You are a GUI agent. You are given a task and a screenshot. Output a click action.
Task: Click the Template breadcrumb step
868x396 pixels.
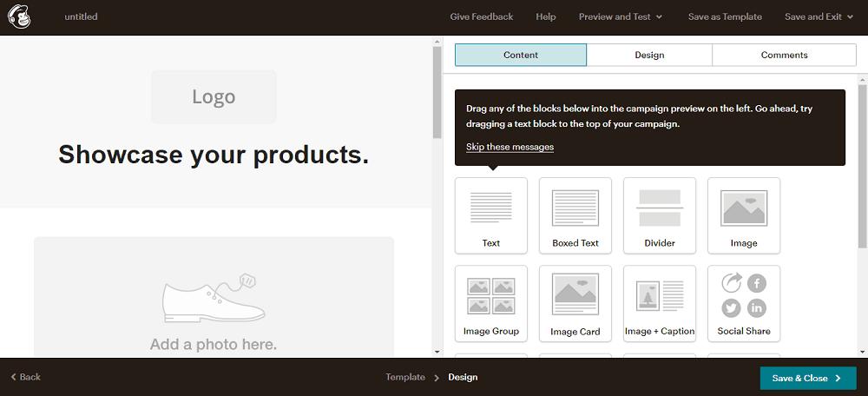point(405,377)
